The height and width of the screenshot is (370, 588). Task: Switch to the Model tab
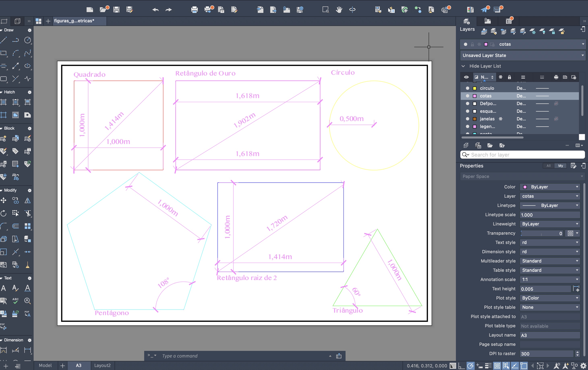click(45, 365)
